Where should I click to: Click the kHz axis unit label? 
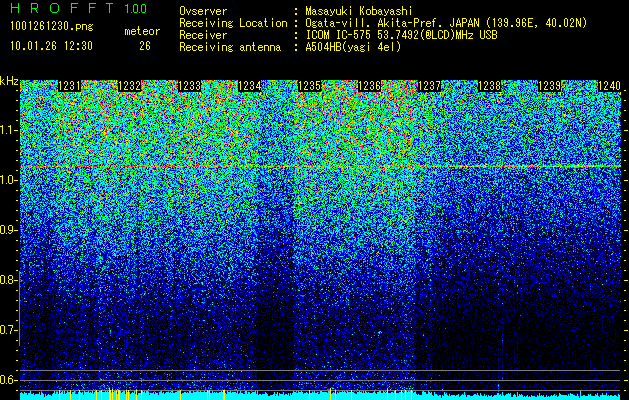pos(9,81)
